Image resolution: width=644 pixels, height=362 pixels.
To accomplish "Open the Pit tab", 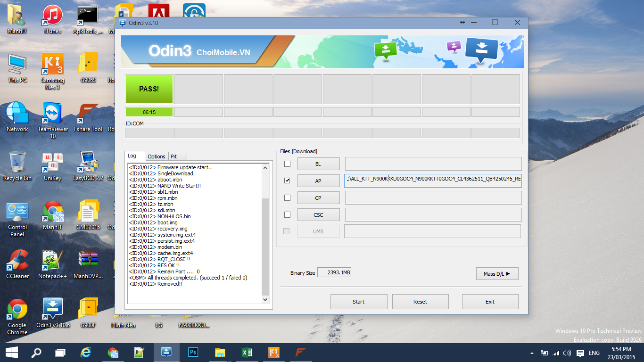I will 177,156.
